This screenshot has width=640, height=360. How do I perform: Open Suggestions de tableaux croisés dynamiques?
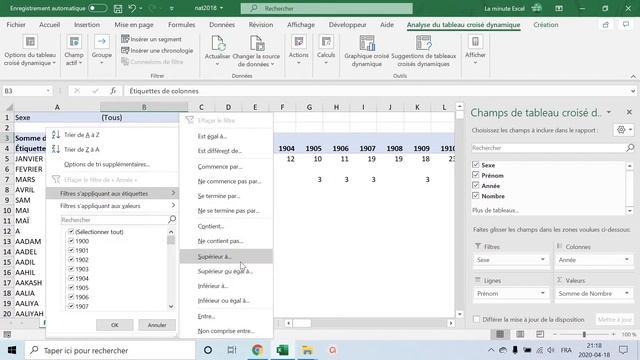pyautogui.click(x=423, y=51)
